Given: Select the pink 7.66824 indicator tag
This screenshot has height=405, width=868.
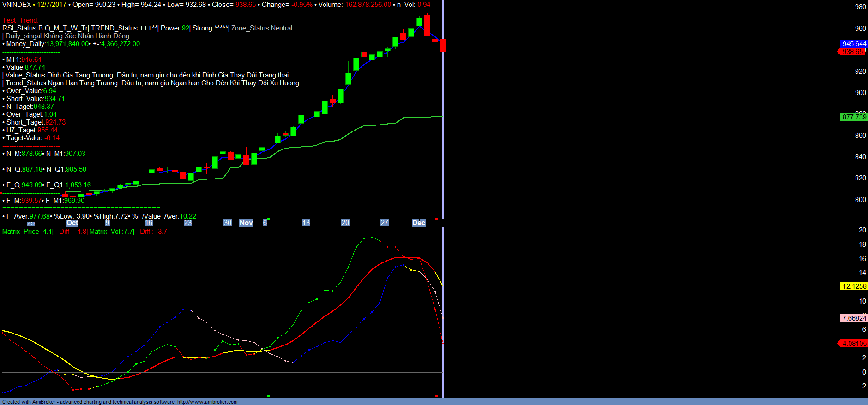Looking at the screenshot, I should tap(854, 318).
